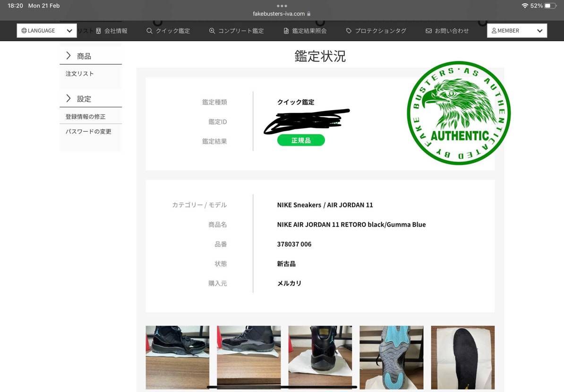Click the NIKE Sneakers / AIR JORDAN 11 text
Screen dimensions: 564x392
pyautogui.click(x=325, y=205)
